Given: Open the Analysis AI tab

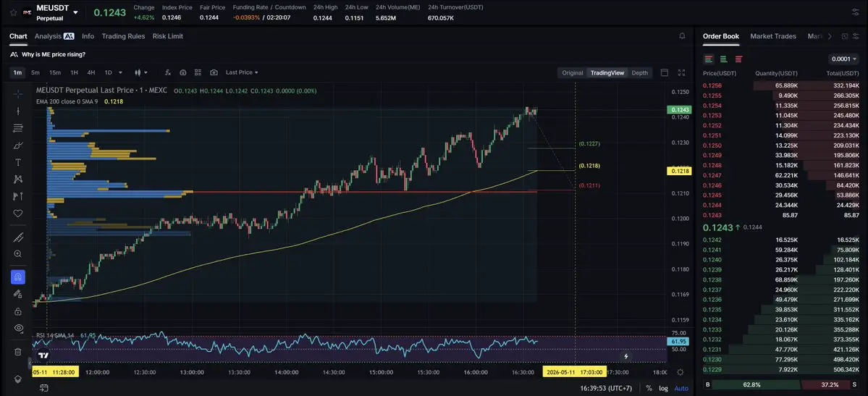Looking at the screenshot, I should pos(54,36).
